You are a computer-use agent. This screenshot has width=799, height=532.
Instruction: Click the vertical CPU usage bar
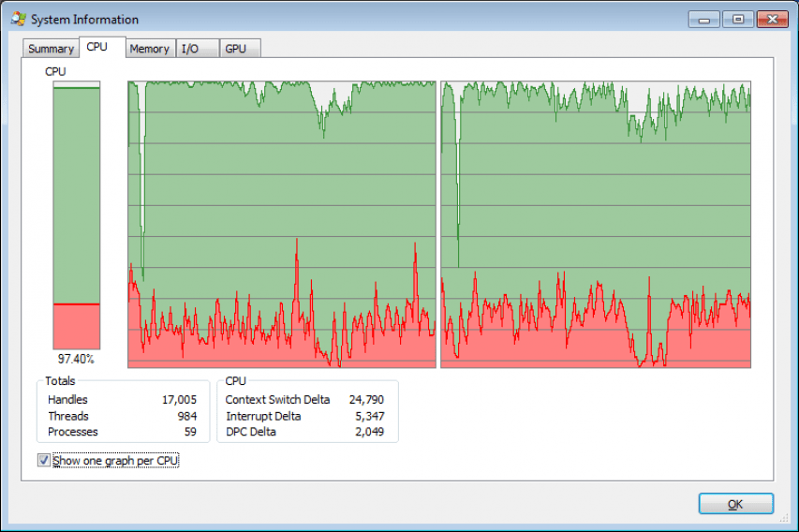pyautogui.click(x=77, y=215)
